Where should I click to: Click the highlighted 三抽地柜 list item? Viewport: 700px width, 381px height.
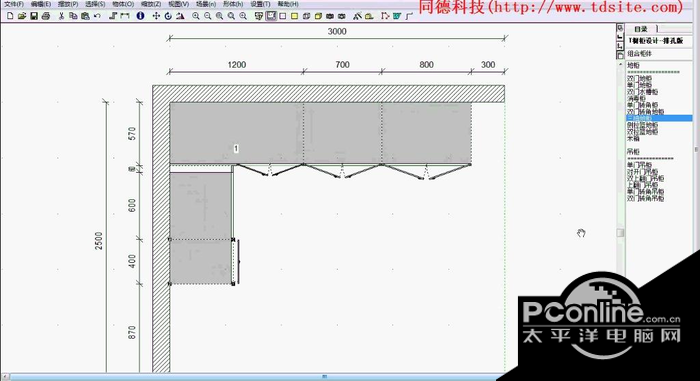(659, 118)
